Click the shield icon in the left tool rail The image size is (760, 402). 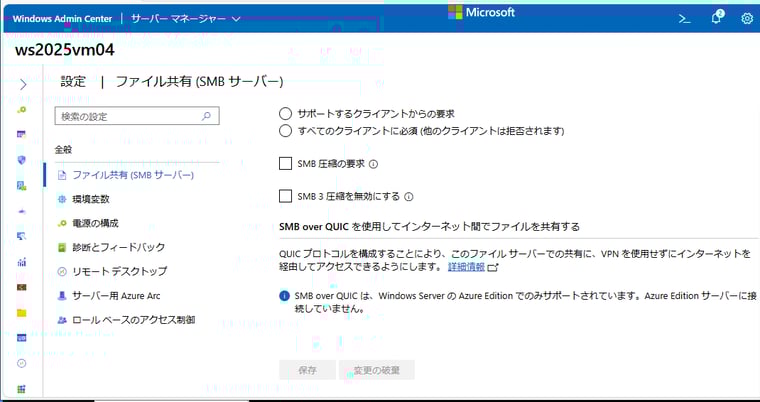tap(21, 160)
